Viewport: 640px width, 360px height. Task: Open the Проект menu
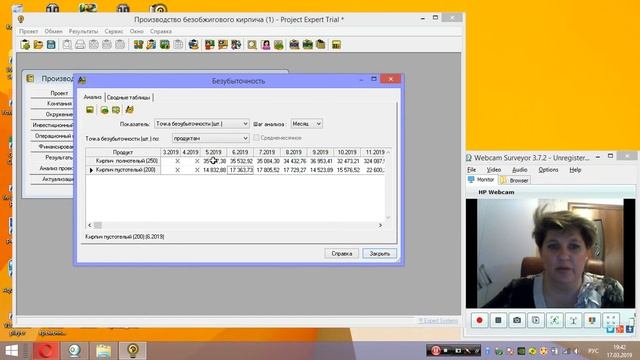(x=28, y=31)
